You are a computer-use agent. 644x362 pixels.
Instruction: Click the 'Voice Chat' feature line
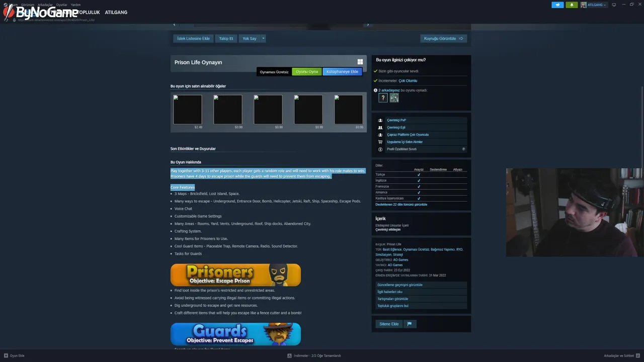click(183, 209)
